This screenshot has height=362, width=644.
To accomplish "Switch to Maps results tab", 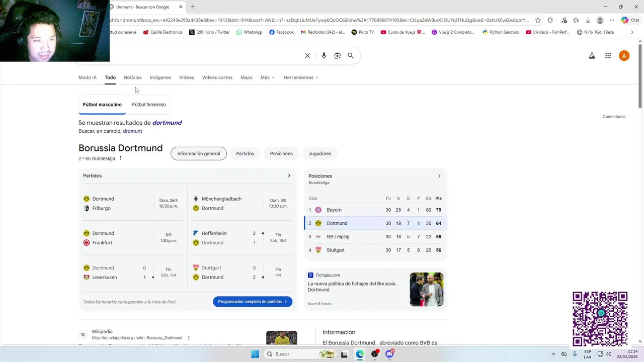I will tap(247, 77).
